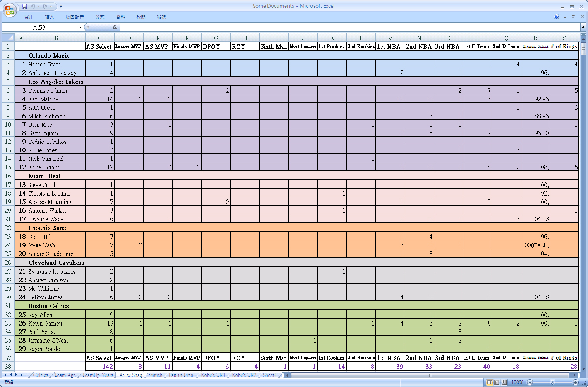588x387 pixels.
Task: Select the Steve Nash Olympic cell 00(CAN),
Action: pyautogui.click(x=535, y=245)
